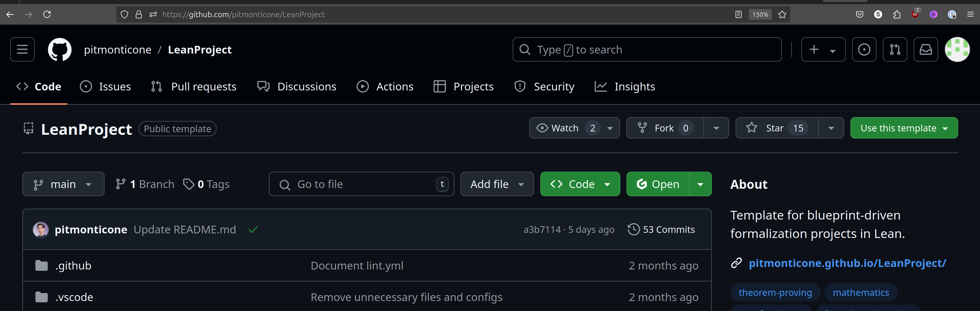
Task: Expand the Fork dropdown arrow
Action: click(716, 128)
